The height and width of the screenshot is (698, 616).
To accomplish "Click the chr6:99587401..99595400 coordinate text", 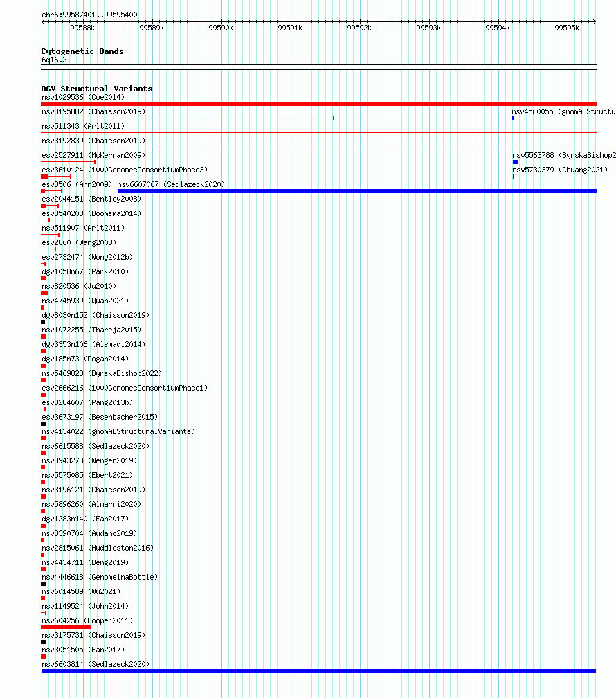I will pos(89,15).
